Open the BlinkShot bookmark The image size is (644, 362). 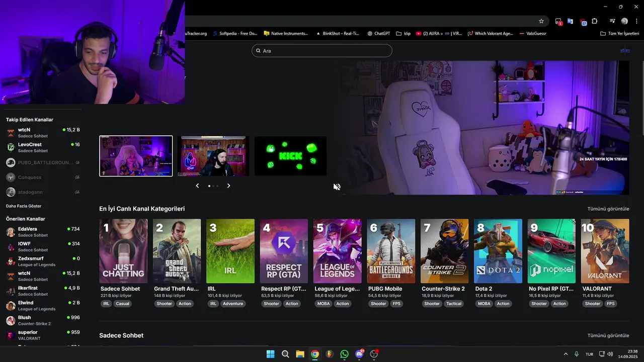tap(337, 34)
